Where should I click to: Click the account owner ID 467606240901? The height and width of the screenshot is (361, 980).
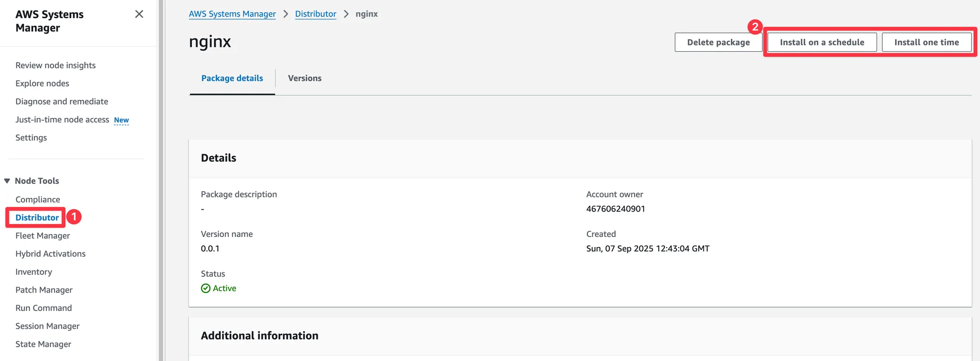615,209
